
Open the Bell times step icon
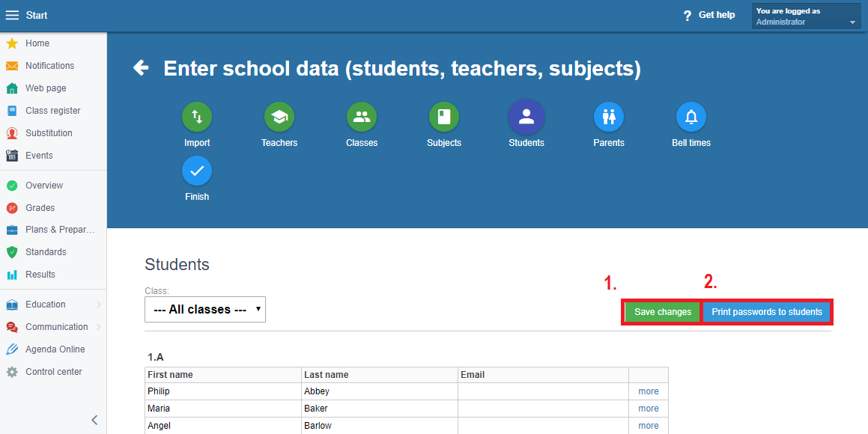(x=691, y=117)
